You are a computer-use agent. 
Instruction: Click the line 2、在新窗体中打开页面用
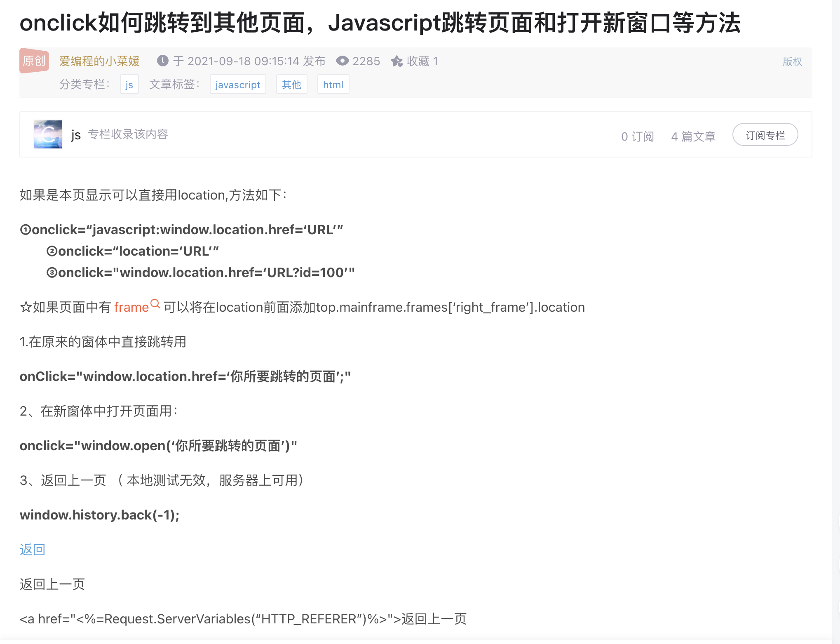(x=99, y=411)
